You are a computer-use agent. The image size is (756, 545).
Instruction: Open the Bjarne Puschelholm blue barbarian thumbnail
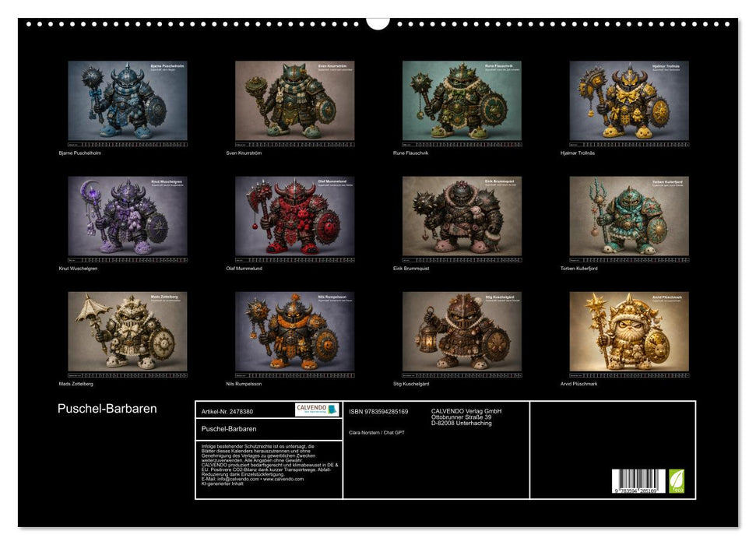(127, 104)
